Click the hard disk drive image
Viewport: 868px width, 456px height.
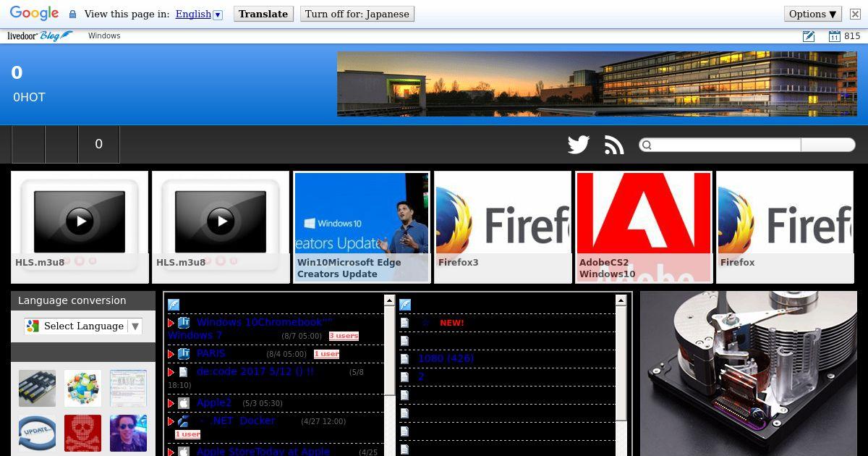pos(749,373)
